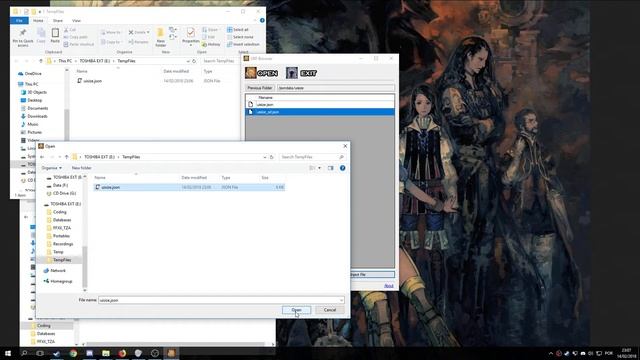Open the File name dropdown arrow
640x360 pixels.
(341, 300)
